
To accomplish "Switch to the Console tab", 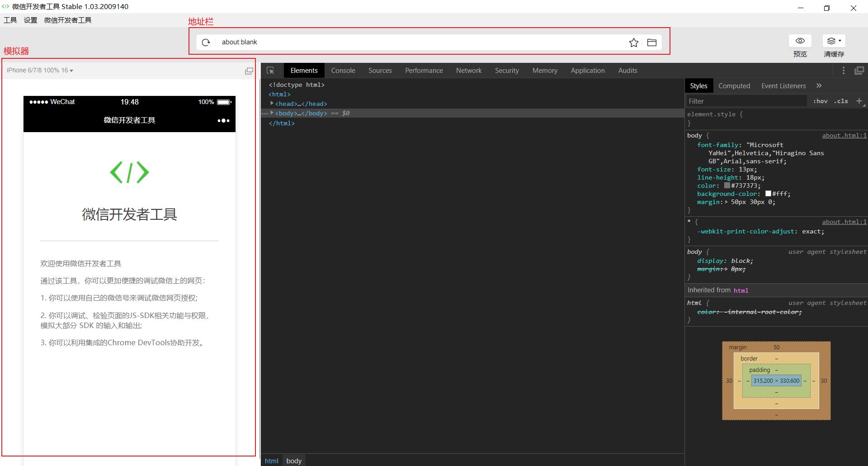I will point(343,71).
